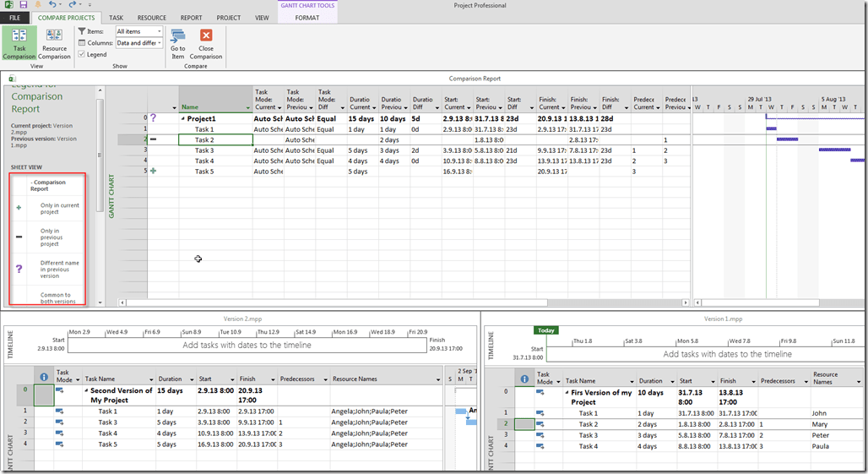868x474 pixels.
Task: Switch to the RESOURCE ribbon tab
Action: point(152,18)
